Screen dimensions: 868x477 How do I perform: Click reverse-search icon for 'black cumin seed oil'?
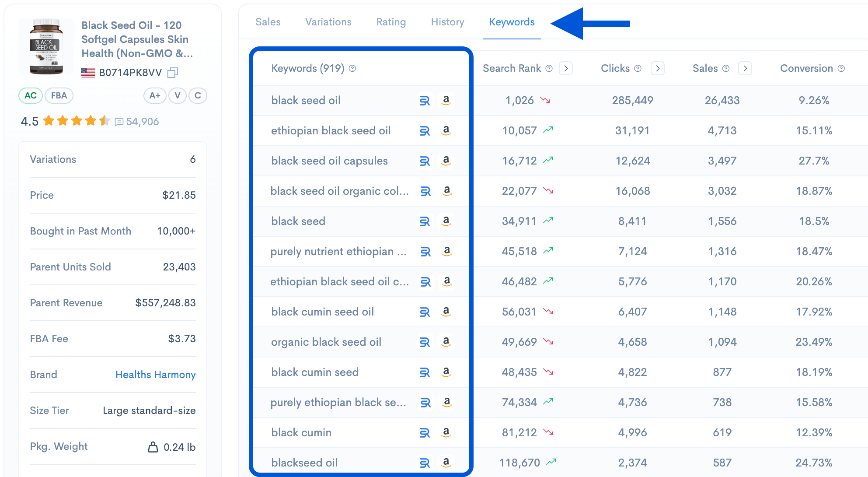pyautogui.click(x=425, y=312)
